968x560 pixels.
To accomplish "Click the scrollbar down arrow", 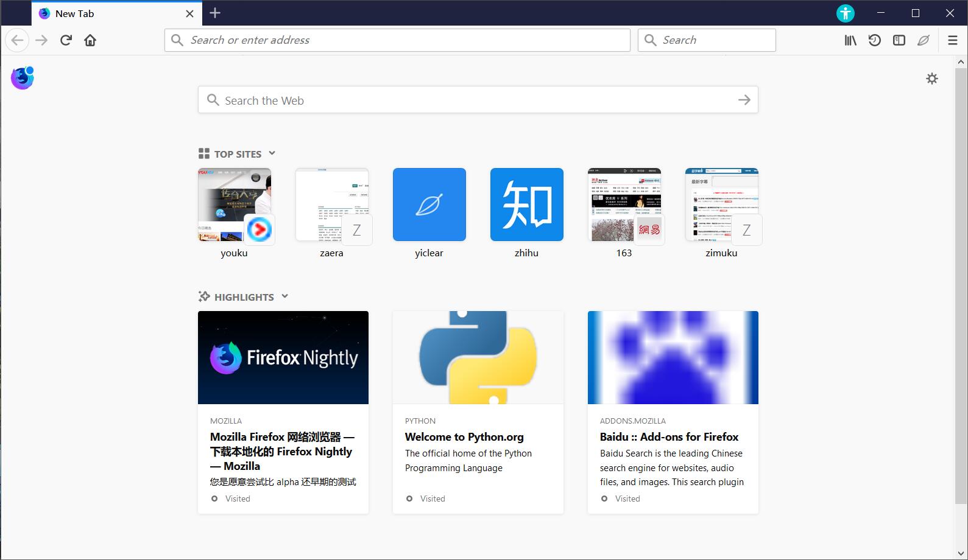I will click(x=961, y=553).
